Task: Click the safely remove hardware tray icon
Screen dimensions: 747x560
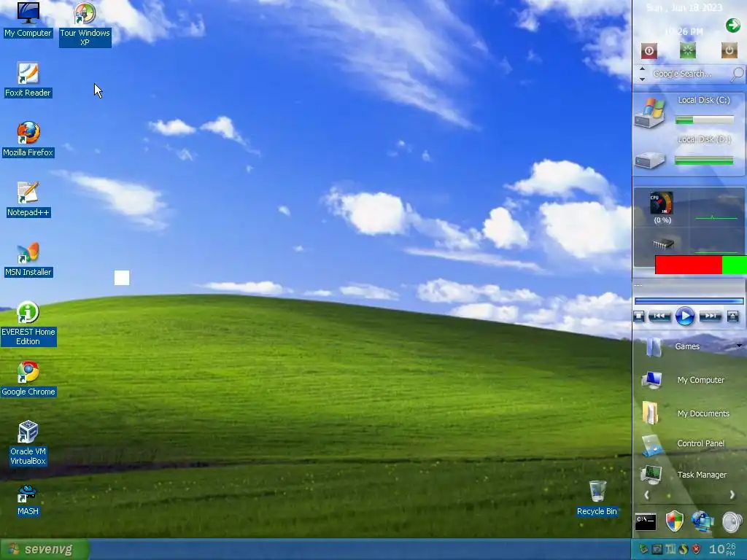Action: coord(643,549)
